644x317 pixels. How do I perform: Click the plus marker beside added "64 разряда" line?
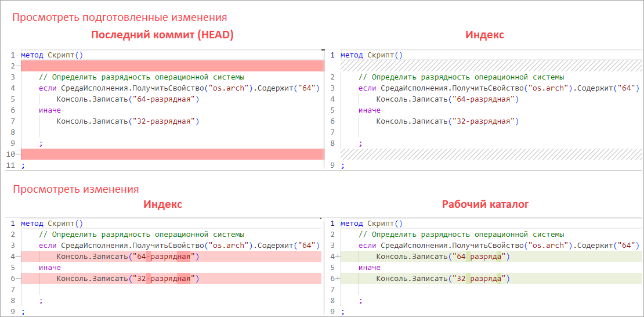337,257
